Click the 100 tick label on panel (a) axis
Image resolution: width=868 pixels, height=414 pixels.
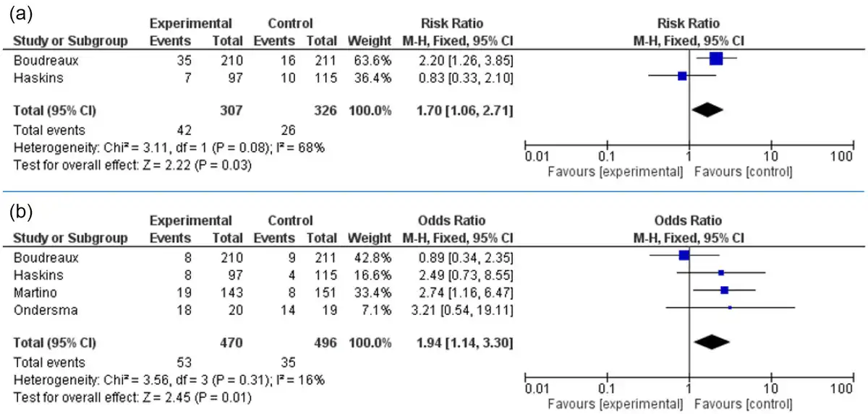point(842,157)
